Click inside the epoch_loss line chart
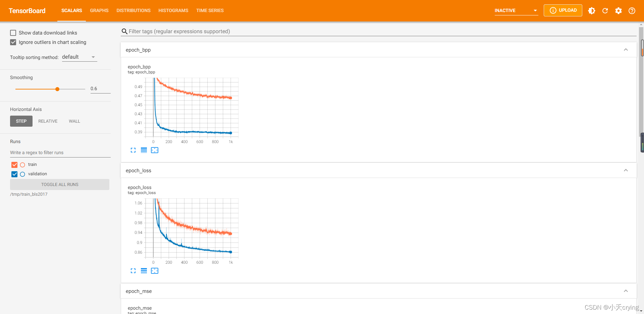This screenshot has height=314, width=644. [192, 229]
